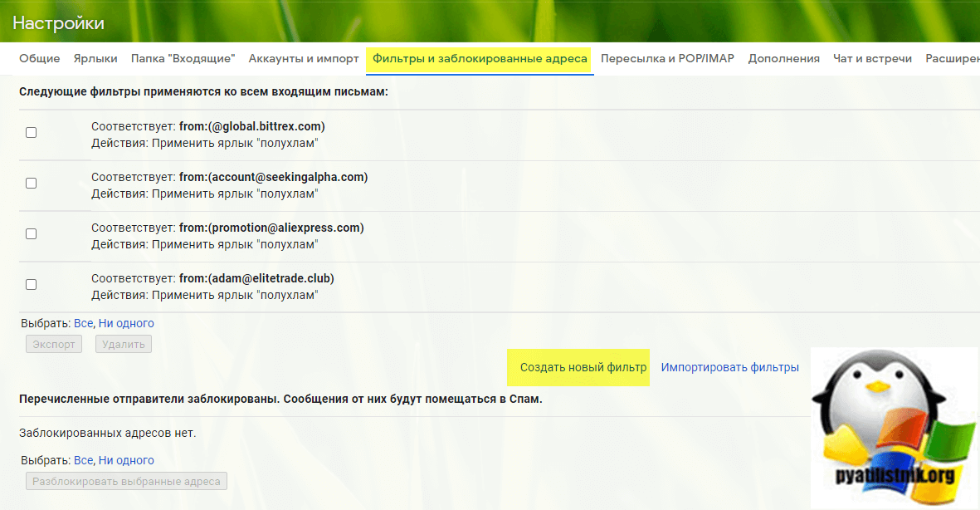Switch to the Дополнения tab

click(783, 58)
